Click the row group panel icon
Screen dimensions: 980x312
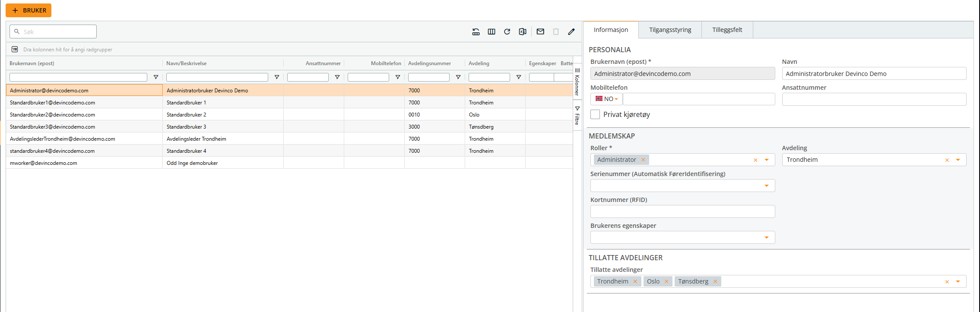(x=15, y=49)
